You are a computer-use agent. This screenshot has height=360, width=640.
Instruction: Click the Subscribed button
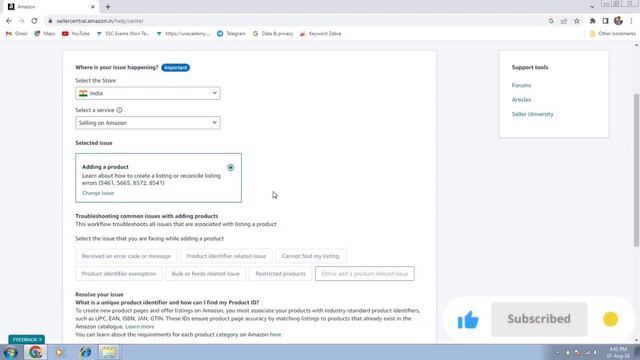coord(539,319)
